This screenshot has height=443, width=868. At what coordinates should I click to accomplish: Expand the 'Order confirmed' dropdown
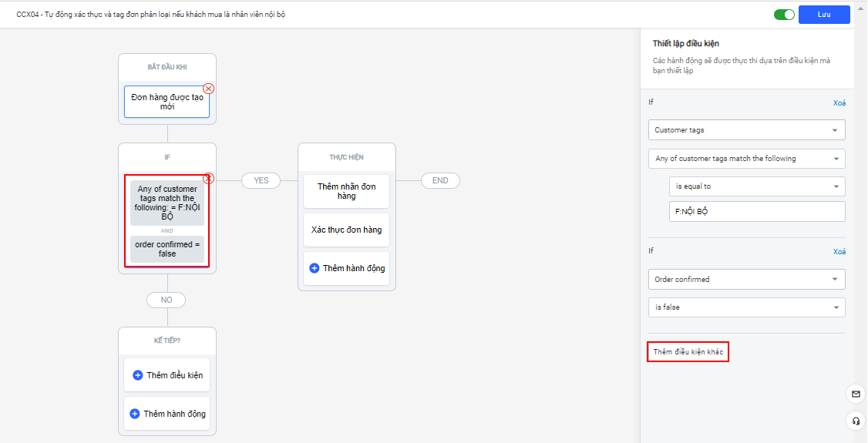pos(746,279)
